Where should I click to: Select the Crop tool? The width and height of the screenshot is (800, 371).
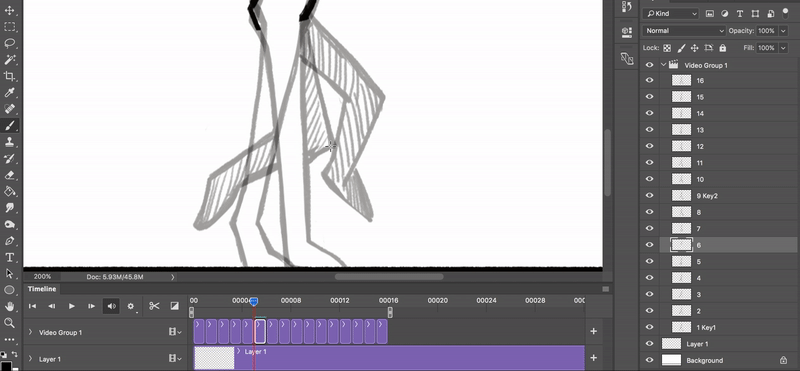[x=9, y=76]
